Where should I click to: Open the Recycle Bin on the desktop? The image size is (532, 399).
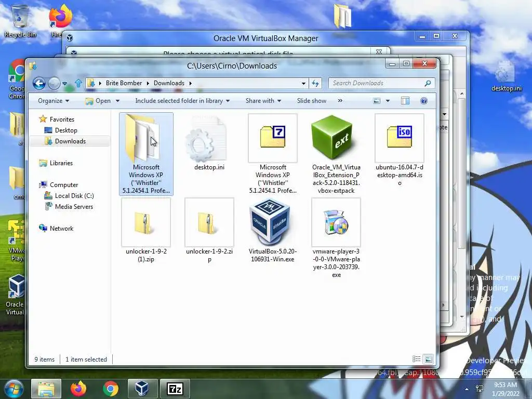20,21
